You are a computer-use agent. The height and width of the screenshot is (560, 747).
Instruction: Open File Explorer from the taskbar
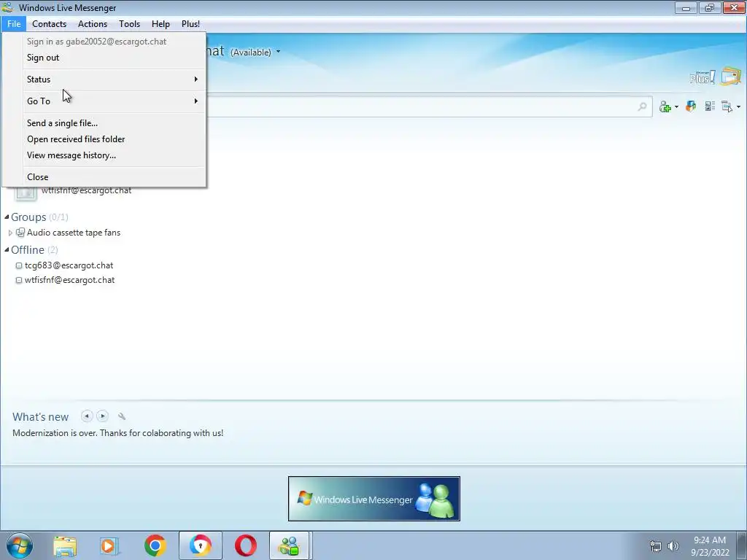pos(65,545)
